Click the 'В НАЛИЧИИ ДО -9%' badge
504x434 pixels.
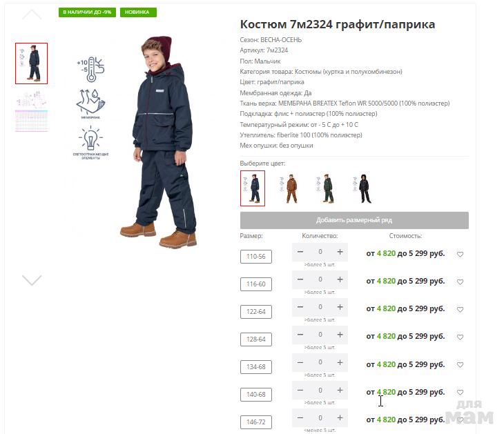click(x=87, y=12)
